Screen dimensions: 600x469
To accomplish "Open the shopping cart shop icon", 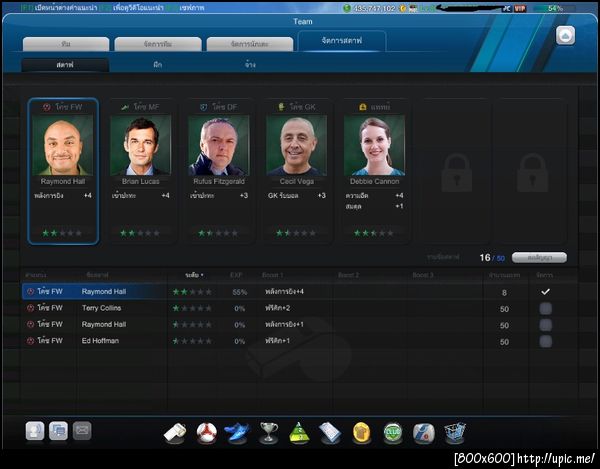I will coord(455,433).
